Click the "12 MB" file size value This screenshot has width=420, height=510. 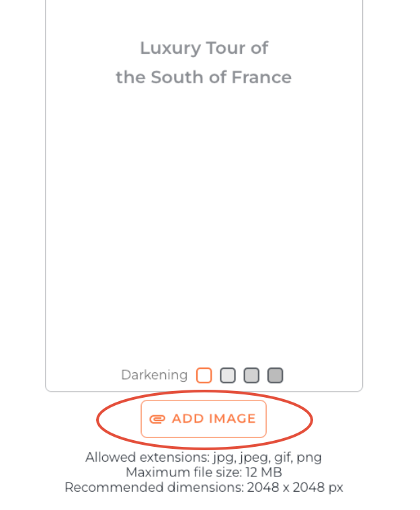click(263, 472)
